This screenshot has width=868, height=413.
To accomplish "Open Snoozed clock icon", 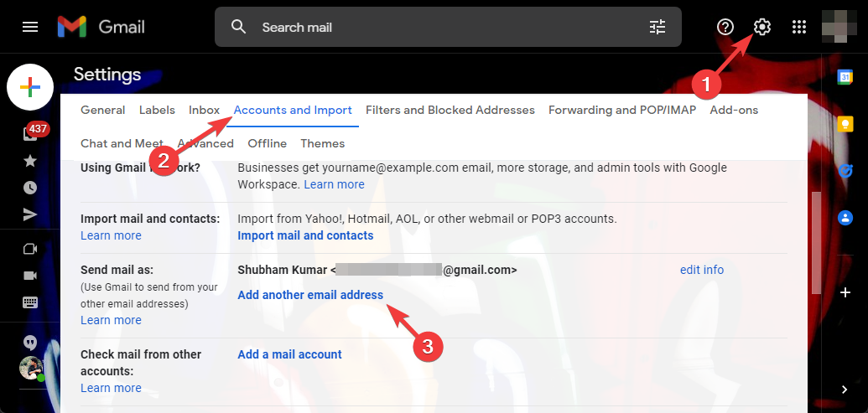I will point(30,188).
